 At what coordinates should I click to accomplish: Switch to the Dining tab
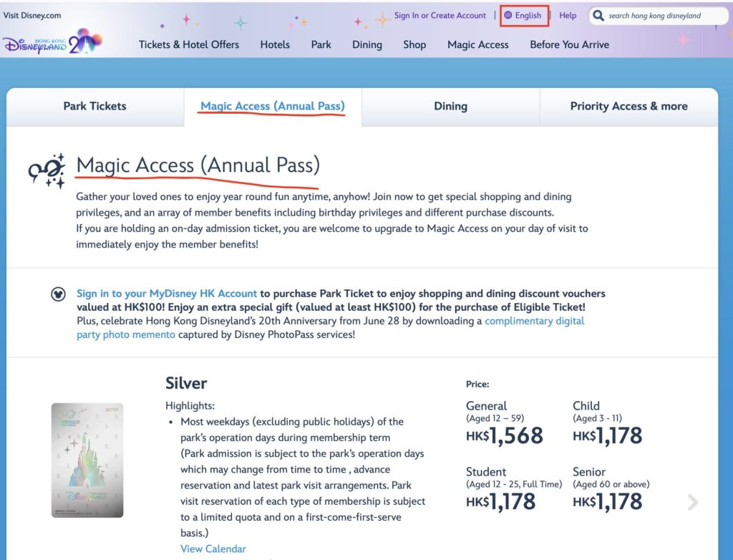click(451, 107)
